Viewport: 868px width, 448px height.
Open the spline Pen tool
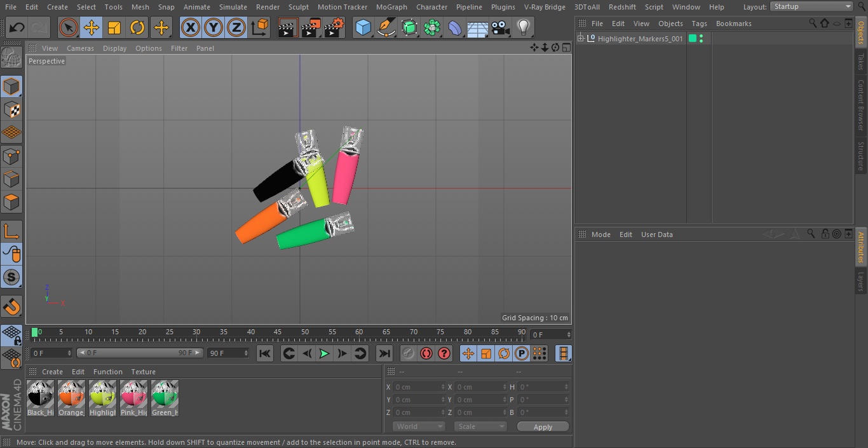coord(386,27)
